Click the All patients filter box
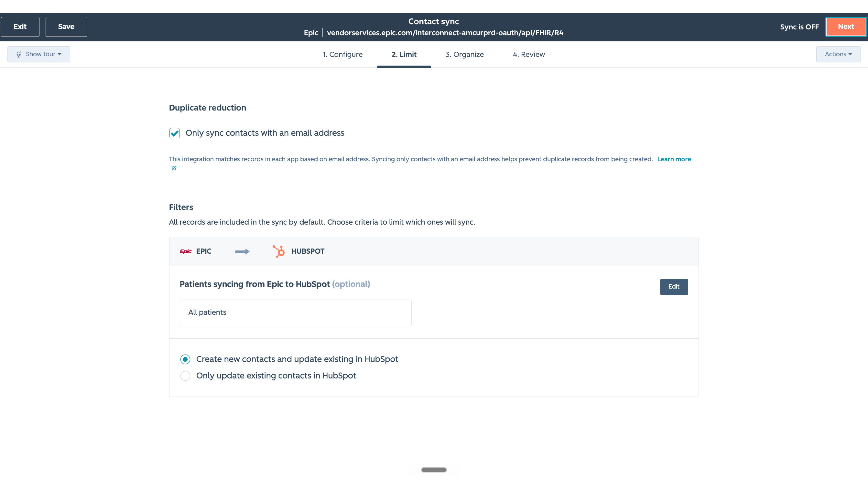Image resolution: width=868 pixels, height=488 pixels. pyautogui.click(x=296, y=313)
